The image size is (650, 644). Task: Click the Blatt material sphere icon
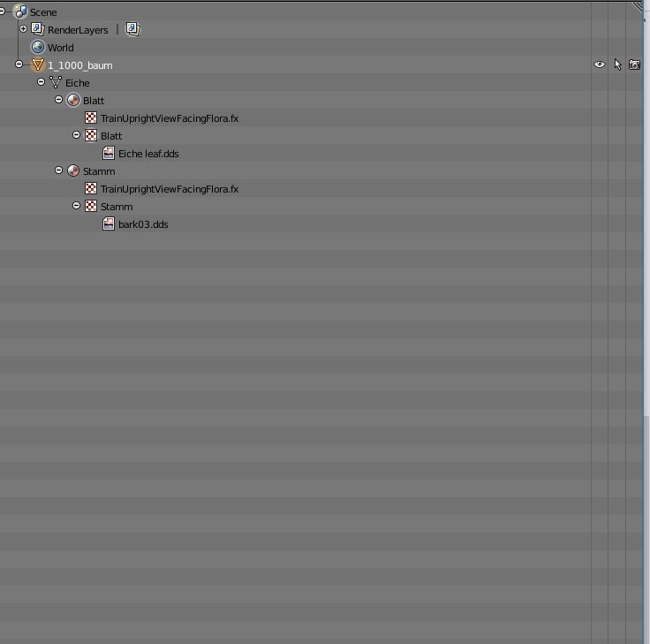(73, 100)
